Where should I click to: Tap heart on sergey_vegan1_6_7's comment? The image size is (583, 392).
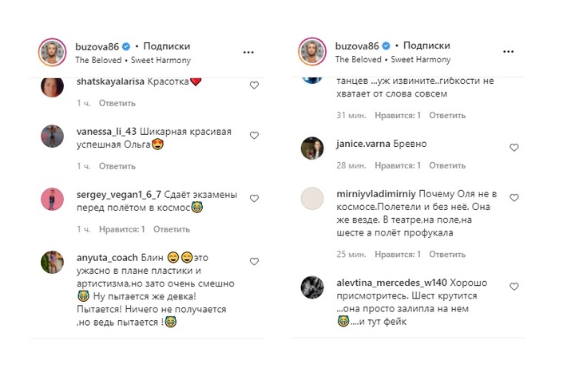[x=254, y=198]
